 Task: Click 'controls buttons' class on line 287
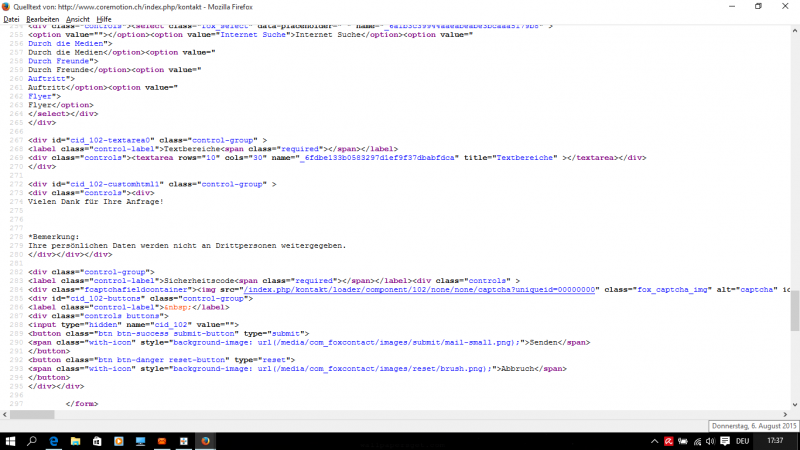click(124, 316)
